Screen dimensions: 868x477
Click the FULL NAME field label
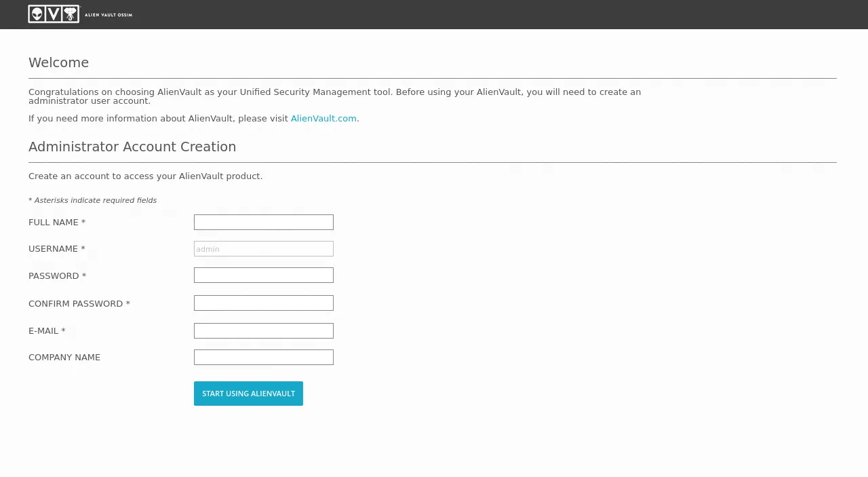point(56,223)
